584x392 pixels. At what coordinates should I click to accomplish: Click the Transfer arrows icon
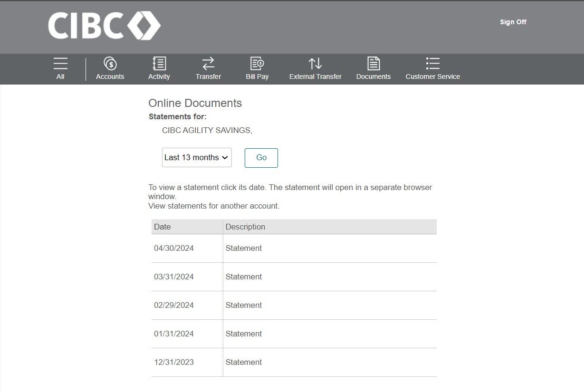tap(208, 63)
